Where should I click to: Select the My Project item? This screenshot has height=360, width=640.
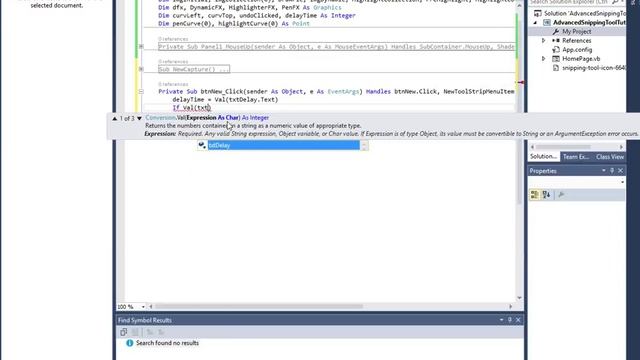(x=576, y=31)
